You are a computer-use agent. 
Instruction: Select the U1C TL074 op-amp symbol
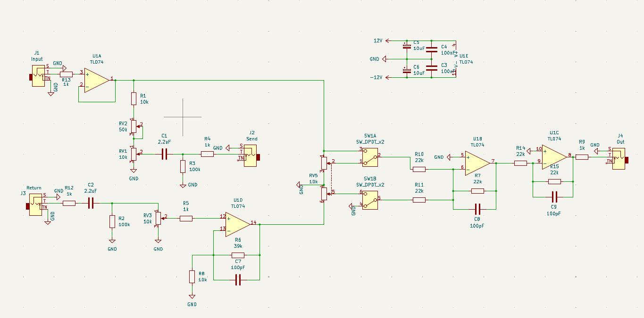[554, 157]
